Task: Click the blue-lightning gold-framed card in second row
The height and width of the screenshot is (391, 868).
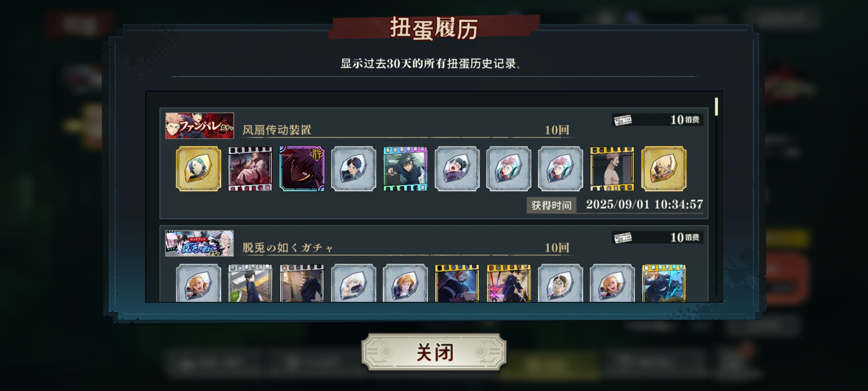Action: (x=664, y=283)
